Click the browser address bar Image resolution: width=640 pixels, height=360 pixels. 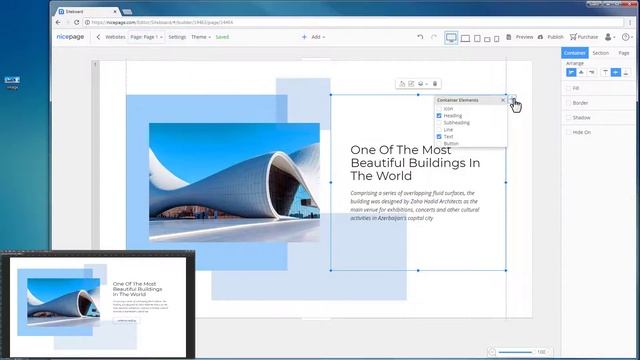point(353,22)
